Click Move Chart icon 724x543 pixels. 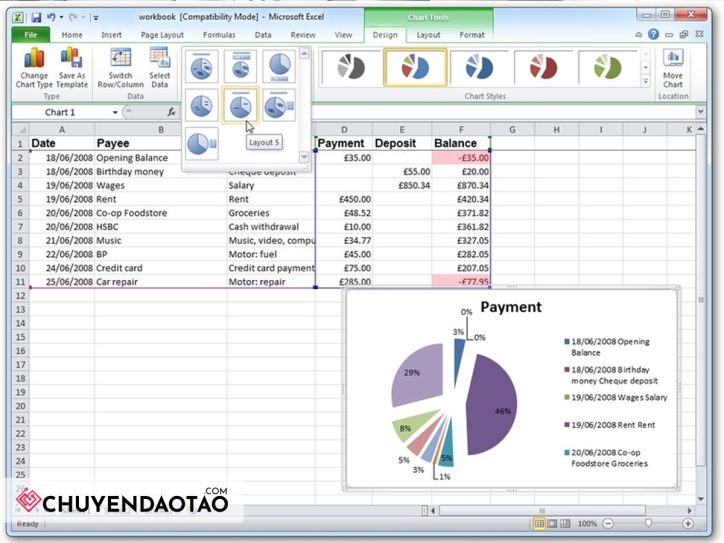coord(673,68)
